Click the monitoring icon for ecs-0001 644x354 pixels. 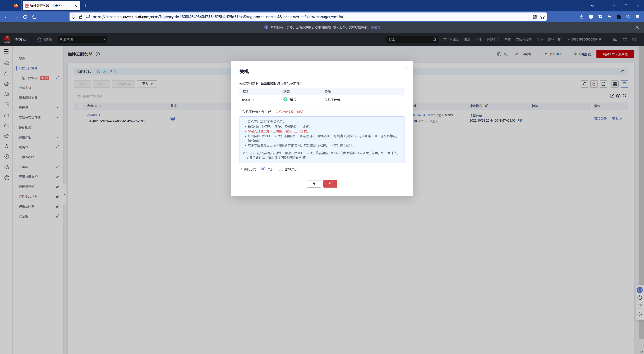(173, 118)
